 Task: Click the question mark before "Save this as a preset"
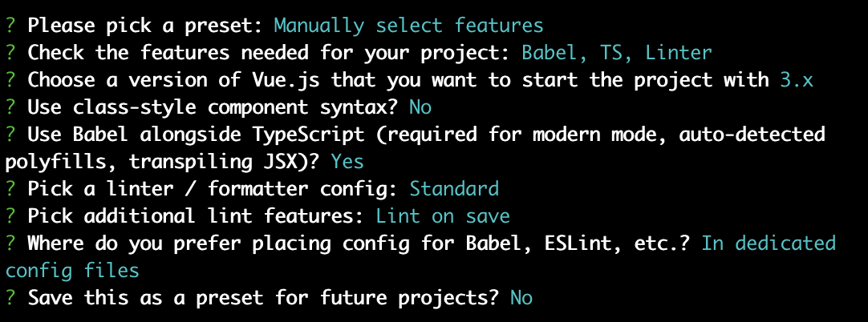10,298
